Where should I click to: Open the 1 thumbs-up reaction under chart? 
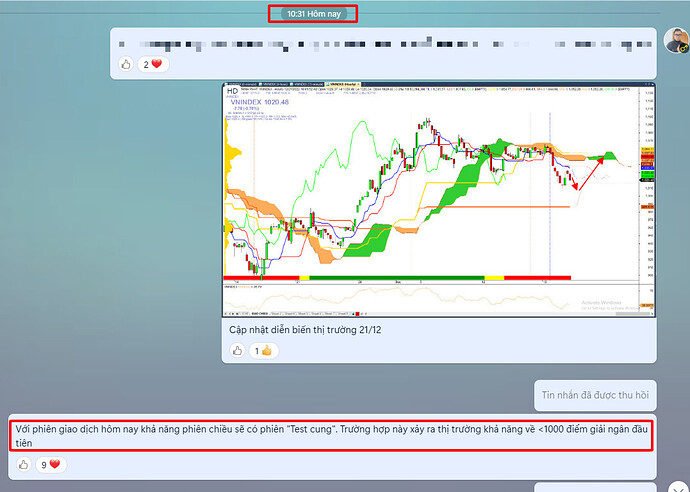tap(264, 351)
